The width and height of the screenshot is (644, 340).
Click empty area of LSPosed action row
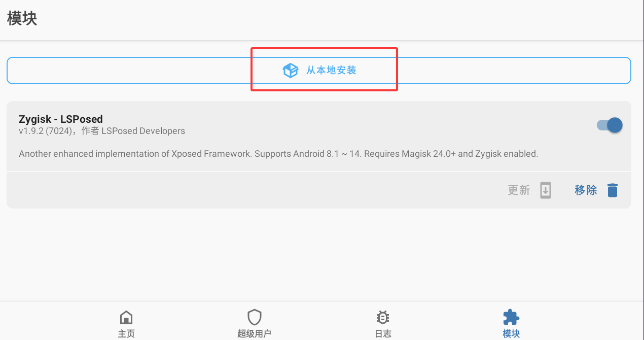pos(254,190)
